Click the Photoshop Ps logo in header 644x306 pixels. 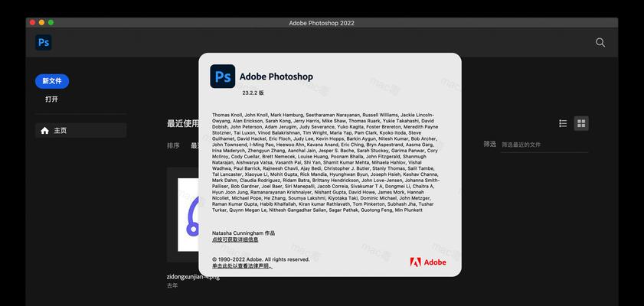[x=44, y=43]
